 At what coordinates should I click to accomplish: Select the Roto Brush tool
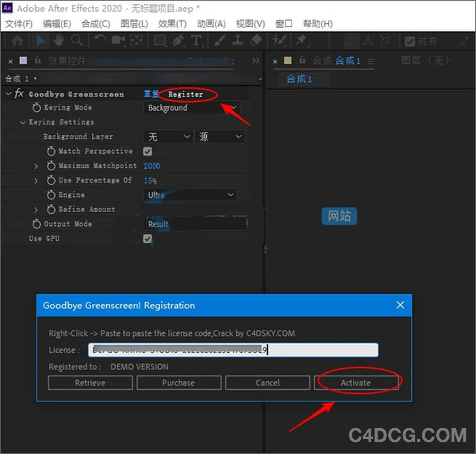click(279, 41)
